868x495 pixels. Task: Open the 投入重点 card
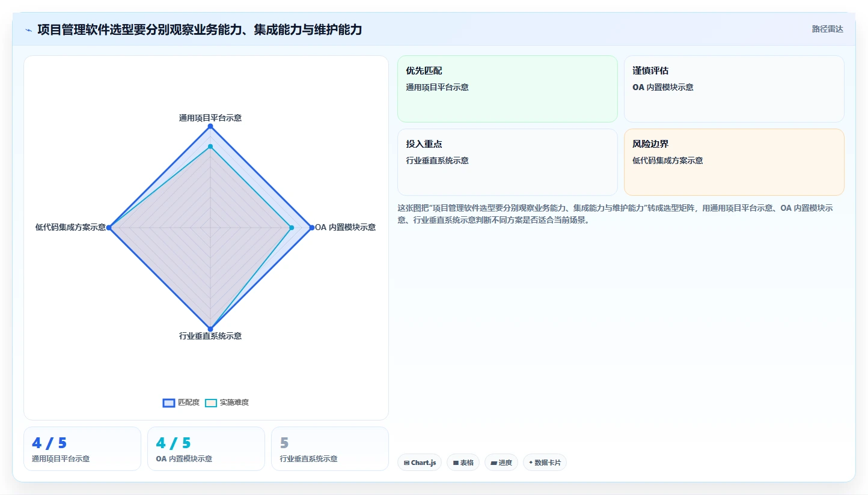(x=507, y=162)
